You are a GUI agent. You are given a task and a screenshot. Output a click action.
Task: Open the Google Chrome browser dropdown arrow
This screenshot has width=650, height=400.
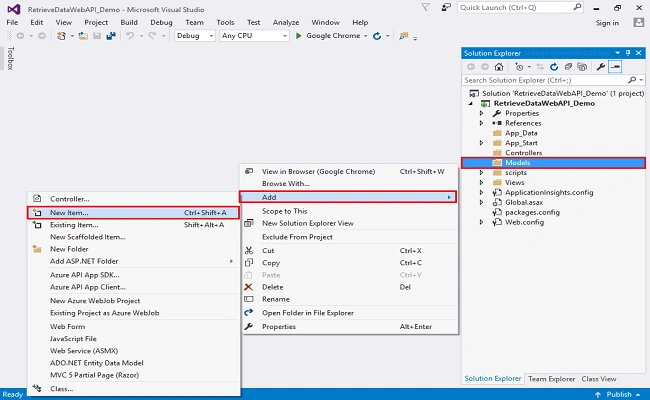click(366, 36)
